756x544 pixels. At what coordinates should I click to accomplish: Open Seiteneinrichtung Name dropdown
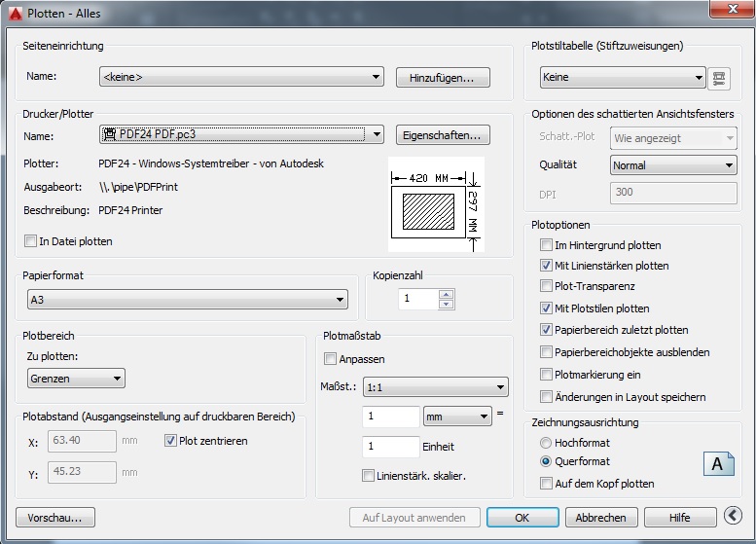point(241,77)
